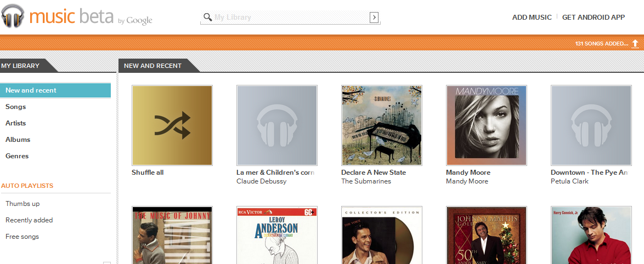Open Declare A New State album cover
644x264 pixels.
(x=382, y=125)
